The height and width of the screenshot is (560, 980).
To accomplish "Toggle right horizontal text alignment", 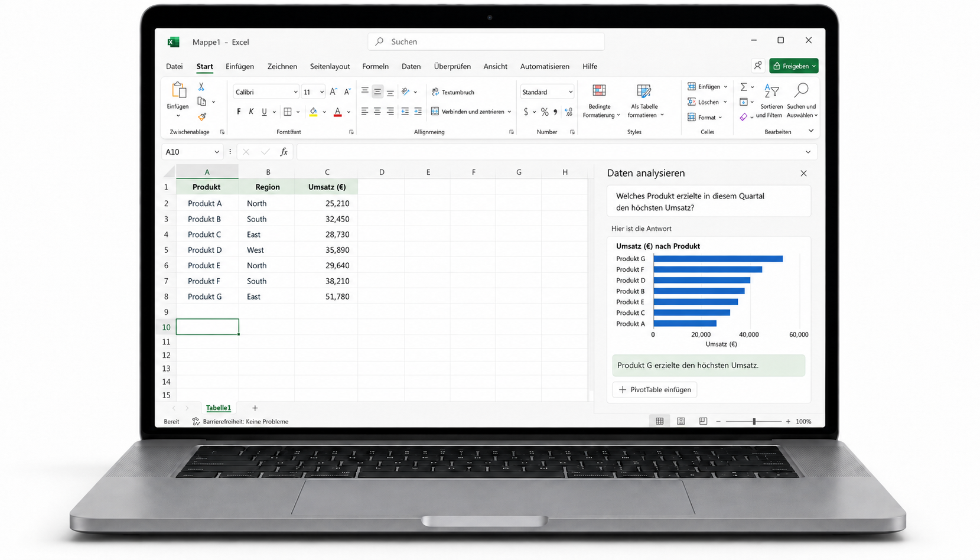I will (390, 112).
